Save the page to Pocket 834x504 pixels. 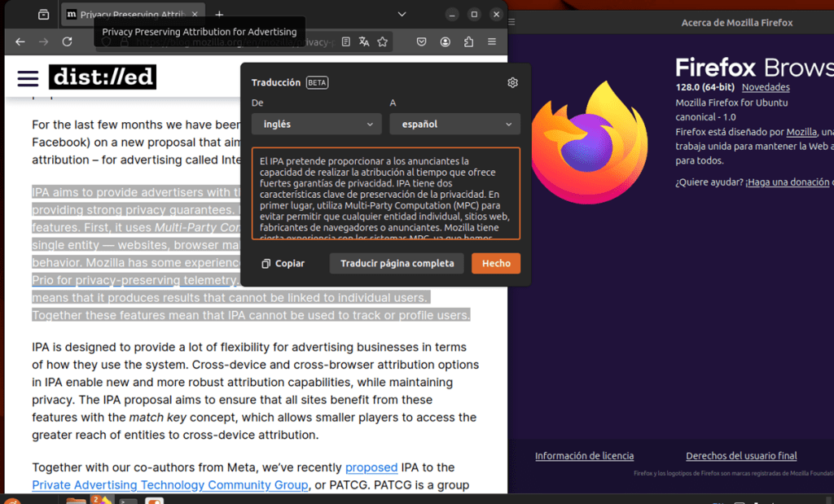pyautogui.click(x=421, y=40)
